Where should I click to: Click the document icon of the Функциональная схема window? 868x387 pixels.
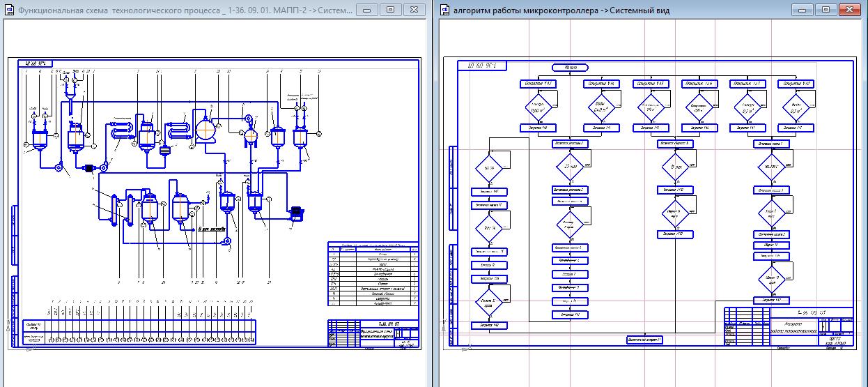(x=10, y=11)
